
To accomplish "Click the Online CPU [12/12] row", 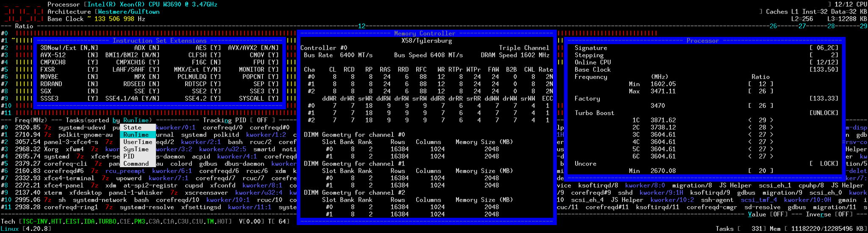I will tap(707, 62).
